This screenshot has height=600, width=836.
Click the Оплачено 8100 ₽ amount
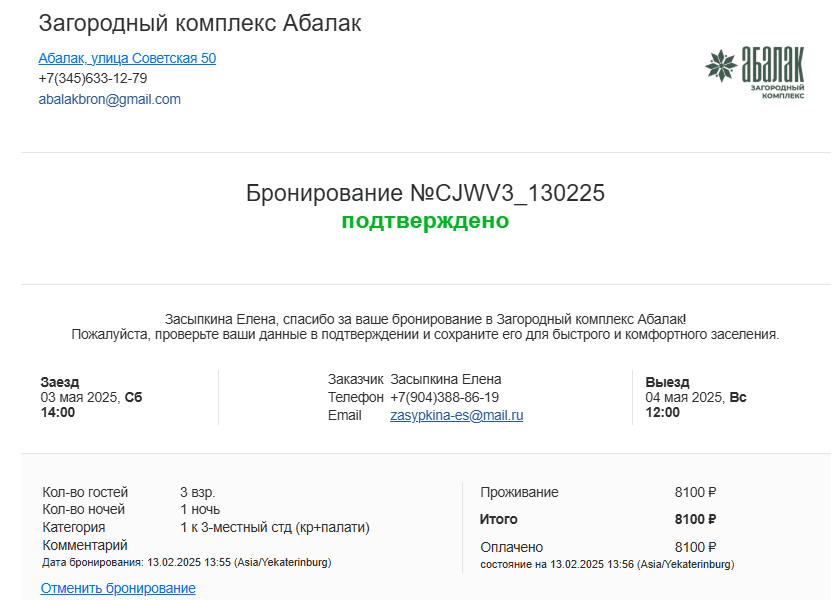click(695, 547)
